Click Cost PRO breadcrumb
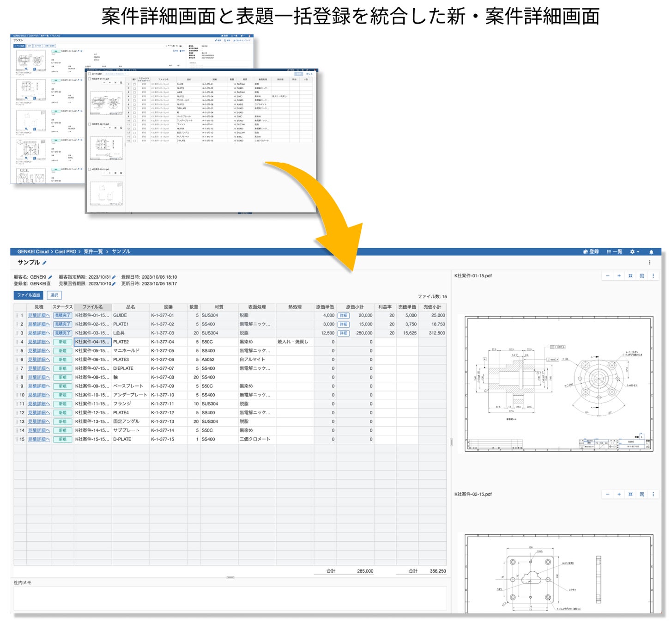 [66, 252]
